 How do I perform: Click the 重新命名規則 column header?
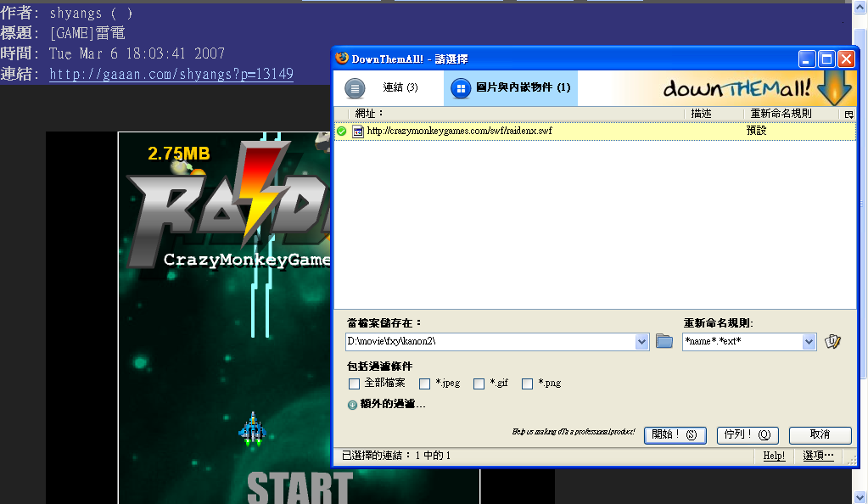pos(792,114)
